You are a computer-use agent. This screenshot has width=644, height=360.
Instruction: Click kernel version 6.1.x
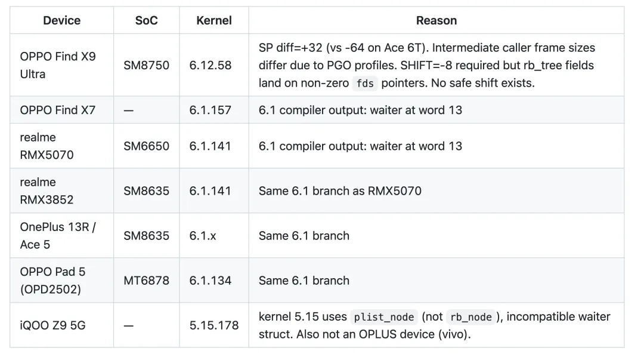203,236
